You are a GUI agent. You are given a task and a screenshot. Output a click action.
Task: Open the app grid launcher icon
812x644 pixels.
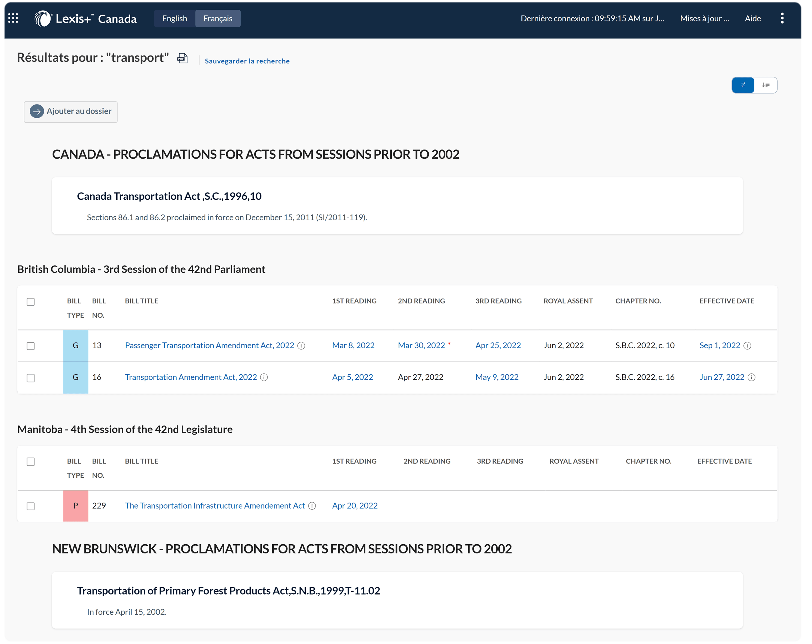click(13, 18)
